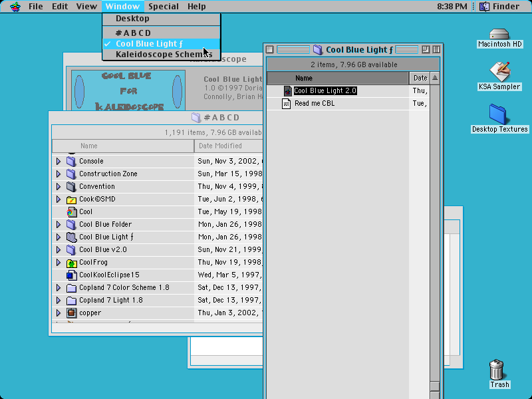Expand the Copland 7 Light 1.8 folder
The image size is (532, 399).
(59, 301)
